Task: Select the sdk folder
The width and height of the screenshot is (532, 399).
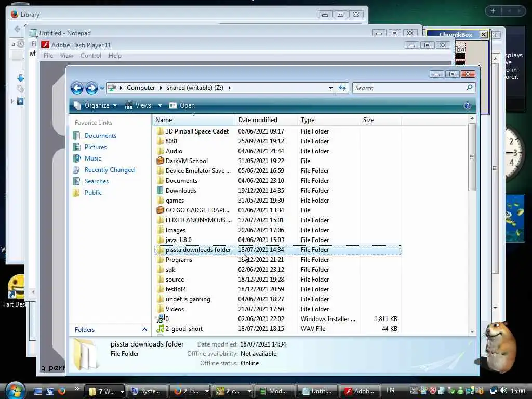Action: click(x=170, y=270)
